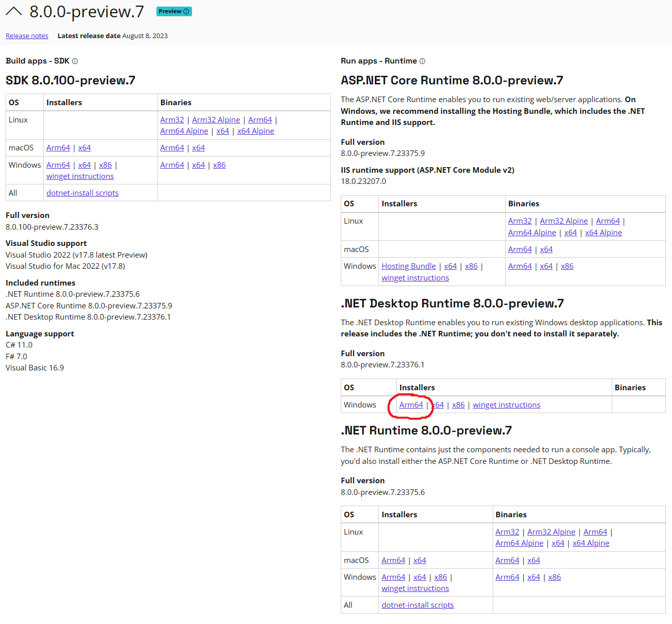Download x86 installer for .NET Desktop Runtime

(x=458, y=404)
